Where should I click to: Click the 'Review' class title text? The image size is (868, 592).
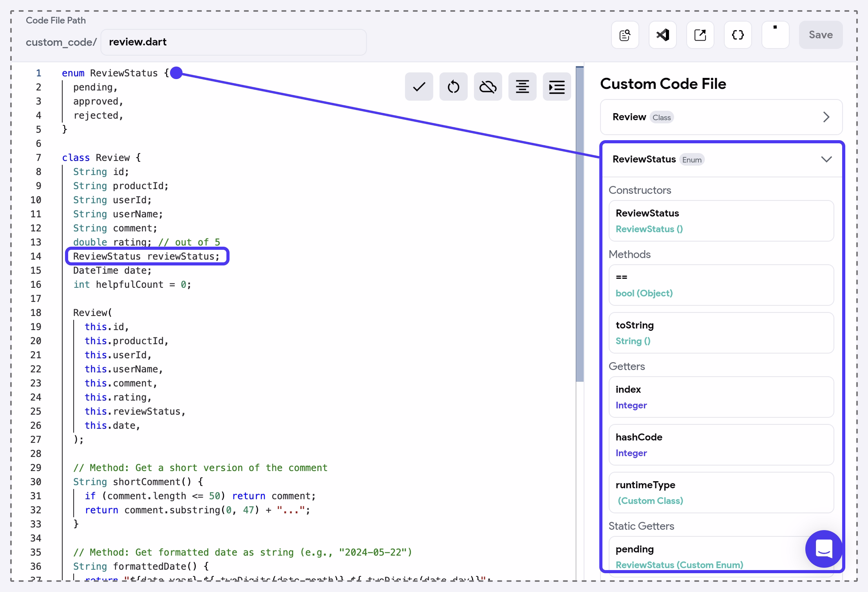(x=629, y=117)
